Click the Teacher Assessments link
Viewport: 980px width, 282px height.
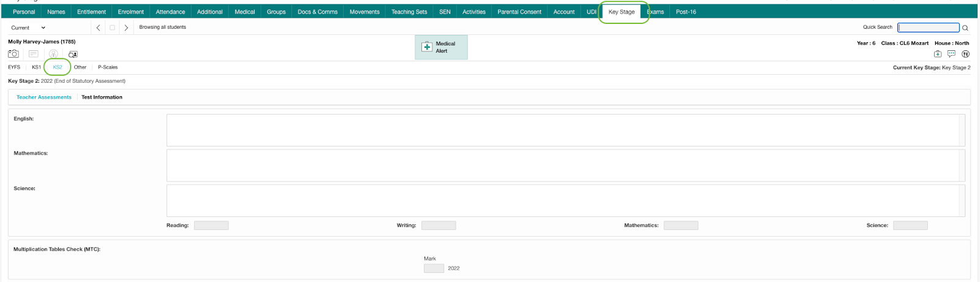point(43,97)
